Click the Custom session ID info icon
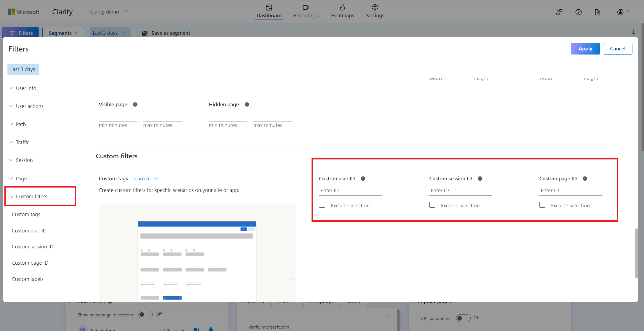This screenshot has height=331, width=644. coord(480,178)
